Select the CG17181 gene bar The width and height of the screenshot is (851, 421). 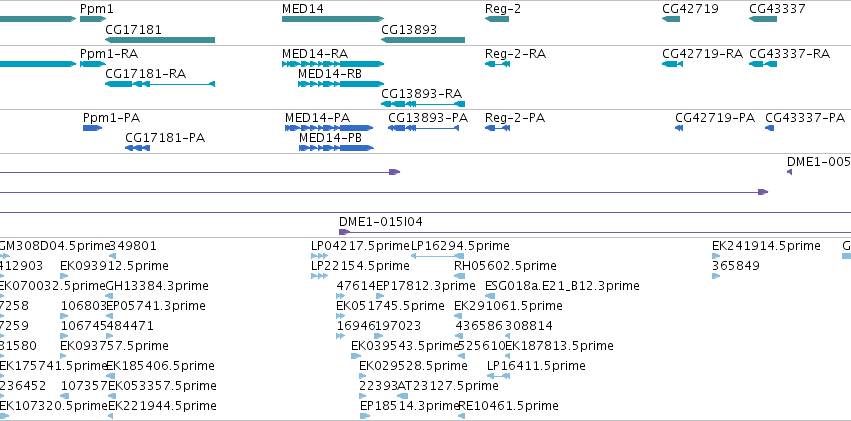pos(160,40)
